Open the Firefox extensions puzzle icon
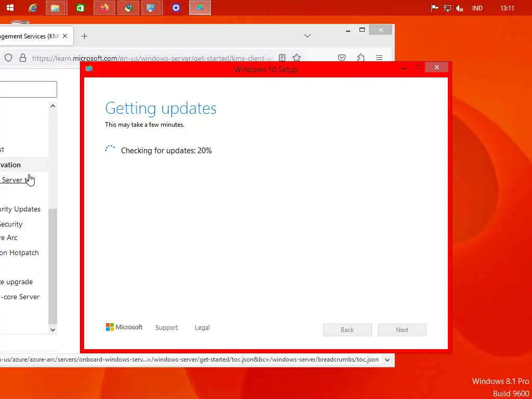The width and height of the screenshot is (532, 399). tap(361, 58)
